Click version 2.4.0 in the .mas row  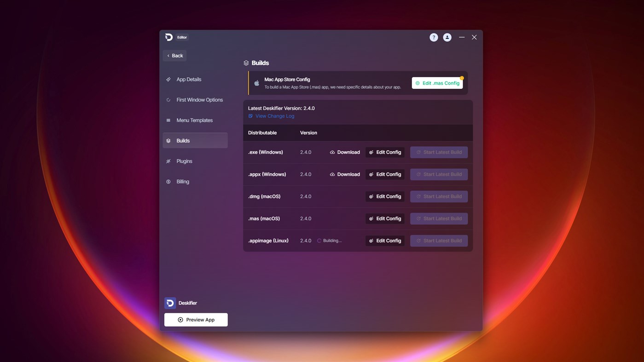click(x=306, y=218)
